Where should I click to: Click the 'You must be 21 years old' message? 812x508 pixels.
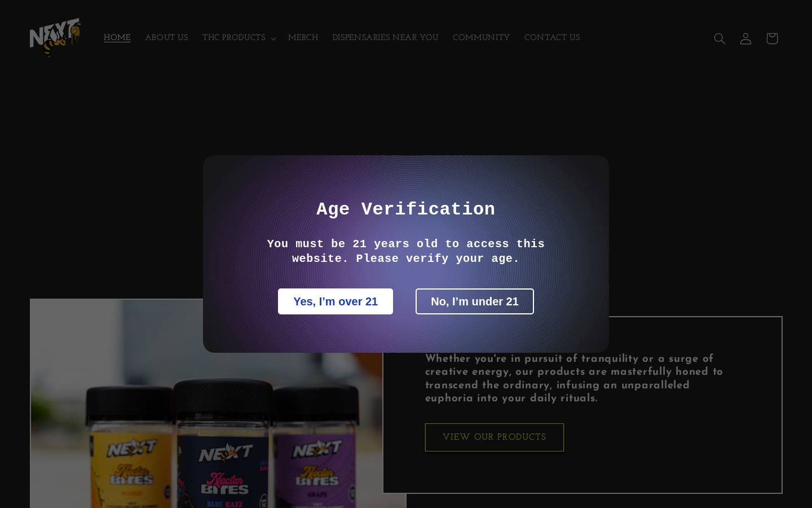click(406, 251)
